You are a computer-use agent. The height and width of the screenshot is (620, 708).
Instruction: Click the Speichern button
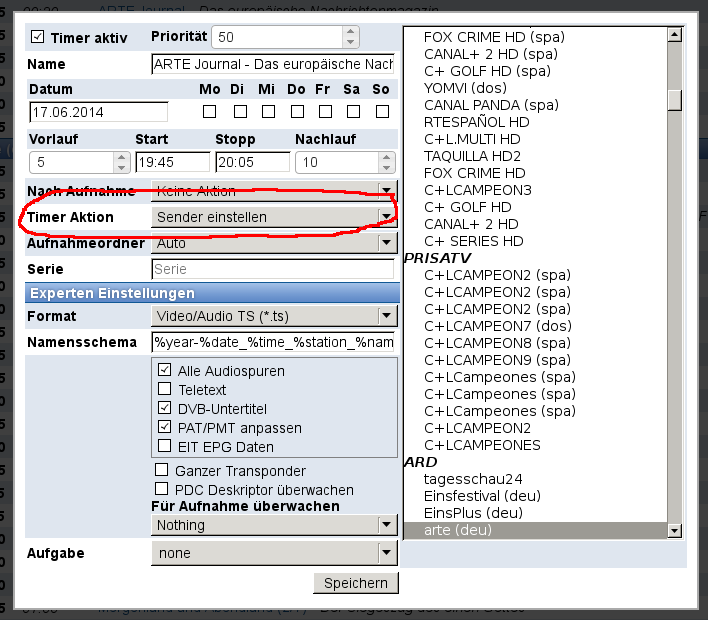[x=355, y=583]
